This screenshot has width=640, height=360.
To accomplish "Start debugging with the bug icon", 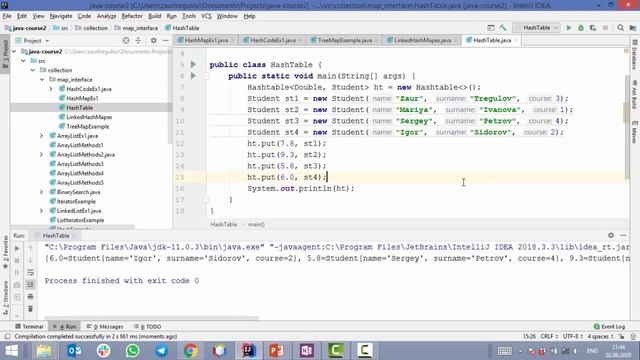I will [x=581, y=28].
